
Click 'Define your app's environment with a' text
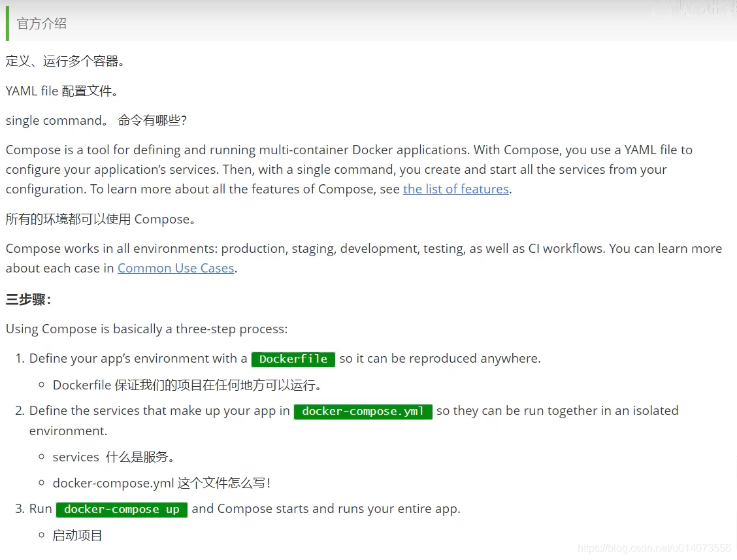139,358
